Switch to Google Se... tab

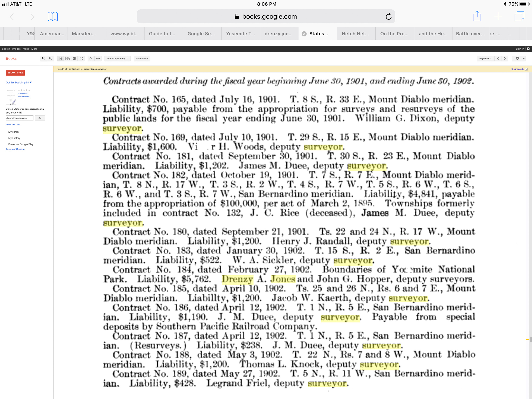click(x=202, y=34)
